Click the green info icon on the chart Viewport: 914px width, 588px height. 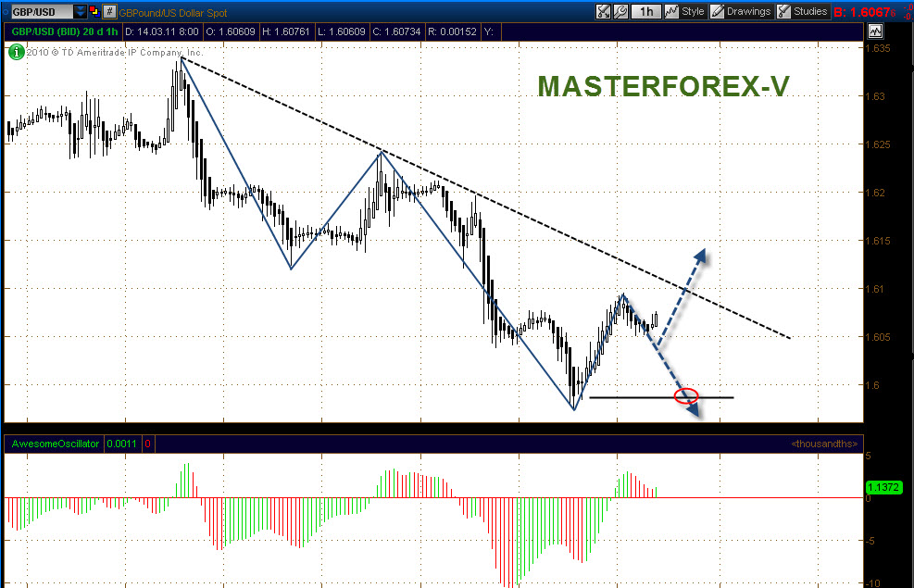coord(17,53)
